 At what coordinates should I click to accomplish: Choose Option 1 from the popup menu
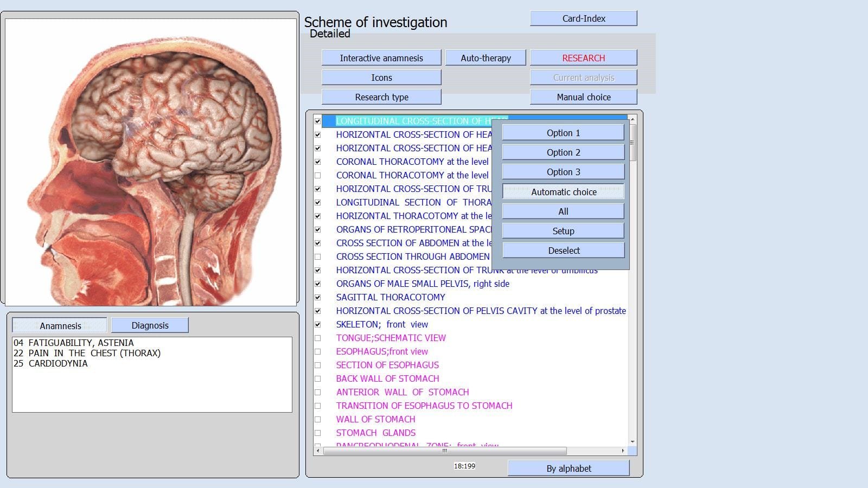point(563,132)
